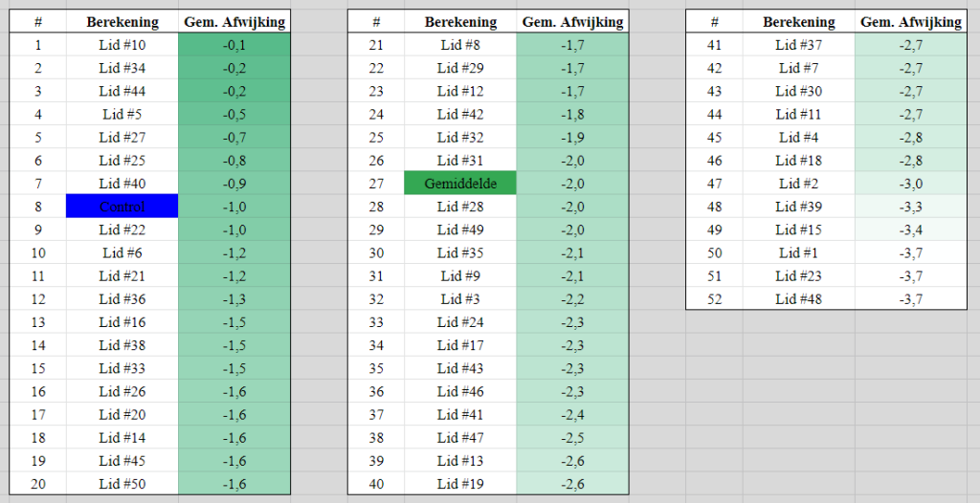Click the Lid #19 cell
980x503 pixels.
click(460, 484)
